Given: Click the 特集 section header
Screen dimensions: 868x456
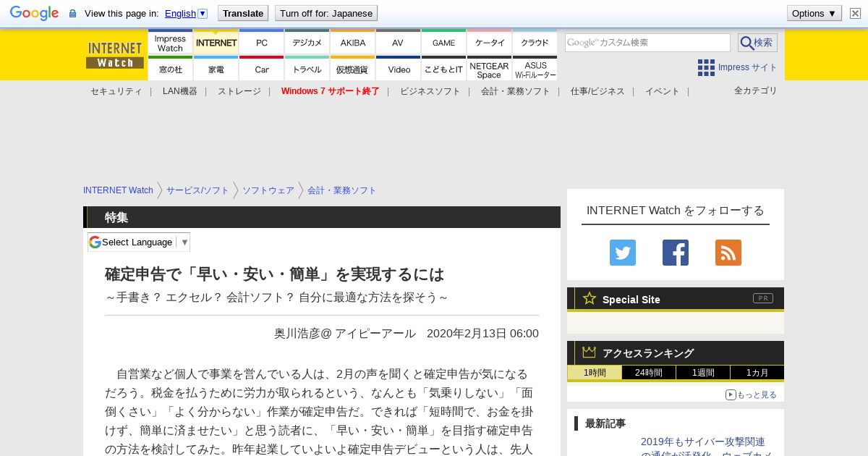Looking at the screenshot, I should pyautogui.click(x=322, y=217).
